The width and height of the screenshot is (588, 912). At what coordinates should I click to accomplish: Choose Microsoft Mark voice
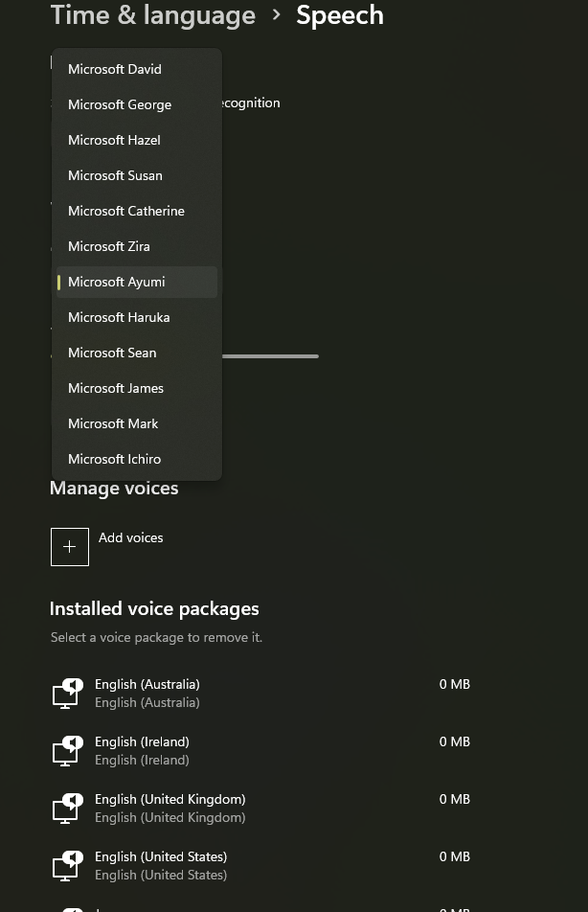tap(137, 424)
